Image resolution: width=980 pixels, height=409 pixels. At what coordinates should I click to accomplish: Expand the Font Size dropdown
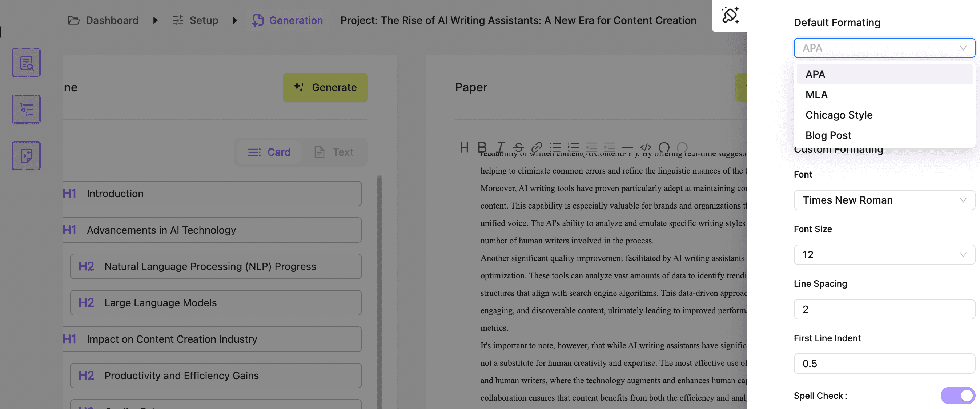coord(884,255)
